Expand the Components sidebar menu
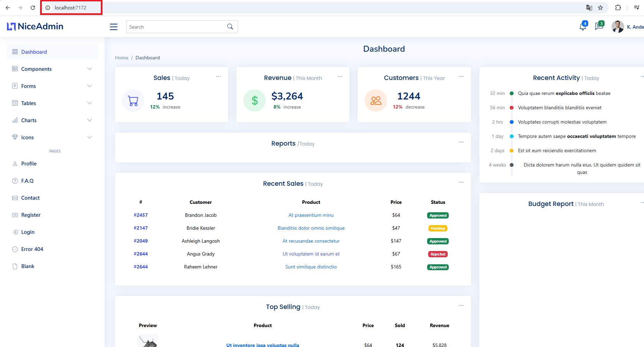 (x=52, y=69)
